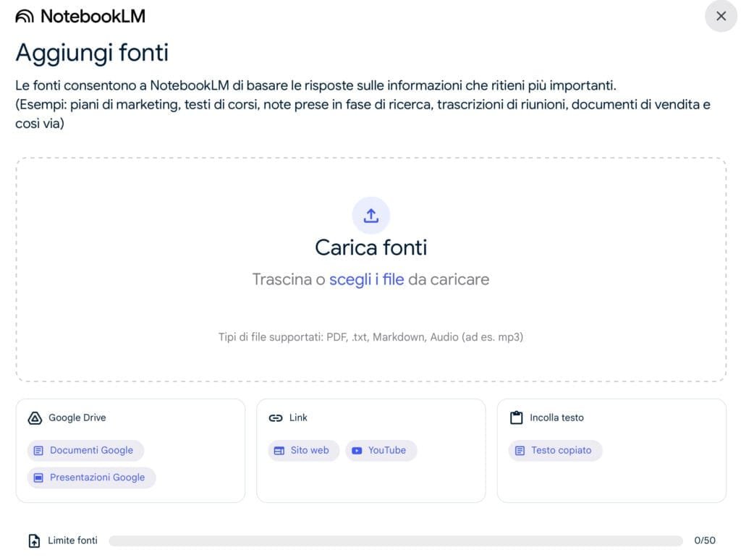The image size is (741, 560).
Task: Click the source limit progress bar
Action: click(x=395, y=540)
